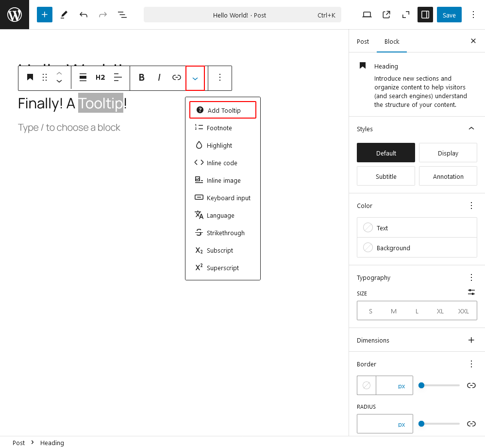Adjust the border radius slider
The image size is (485, 448).
pyautogui.click(x=439, y=424)
